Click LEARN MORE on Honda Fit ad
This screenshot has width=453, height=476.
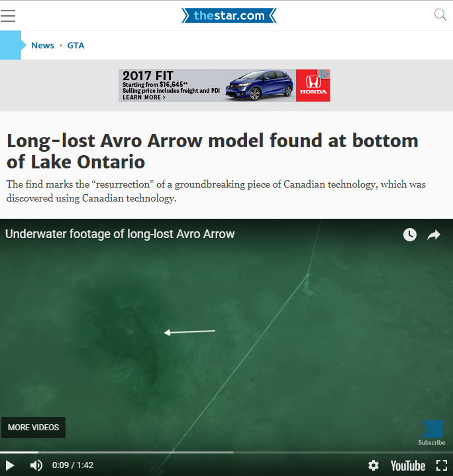pos(144,97)
